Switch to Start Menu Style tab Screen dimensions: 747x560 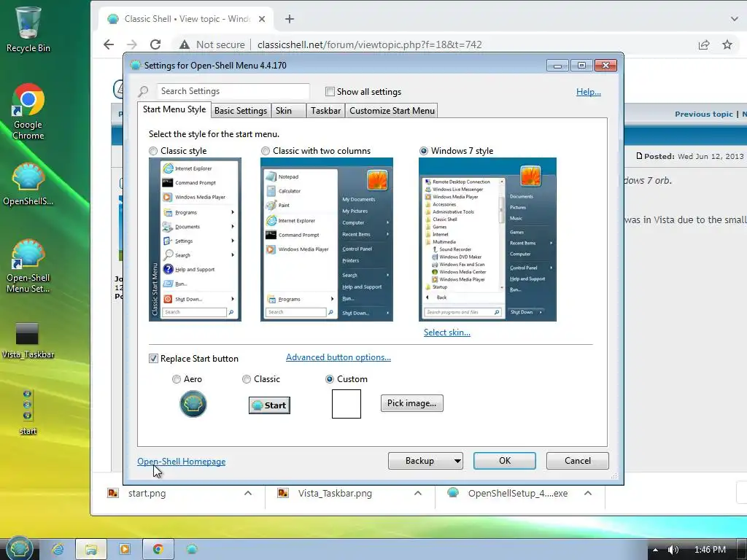[174, 109]
